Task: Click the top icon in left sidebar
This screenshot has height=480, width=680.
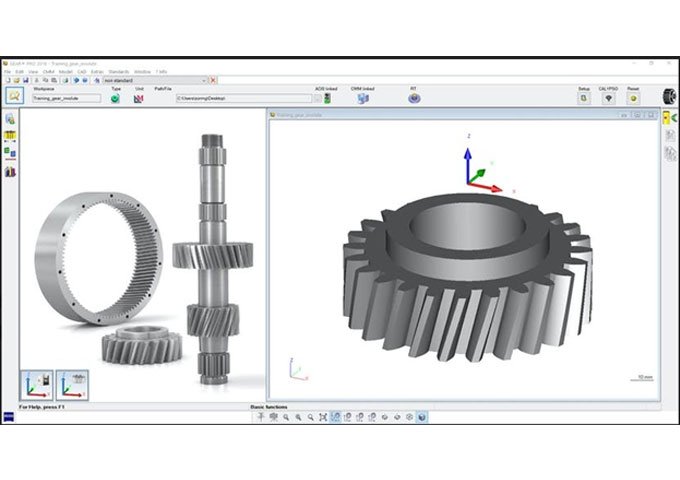Action: click(9, 119)
